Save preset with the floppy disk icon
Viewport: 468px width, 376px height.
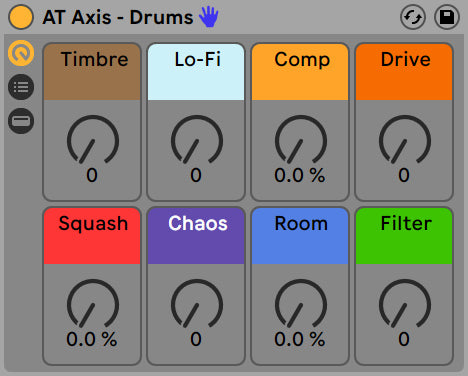[x=447, y=17]
